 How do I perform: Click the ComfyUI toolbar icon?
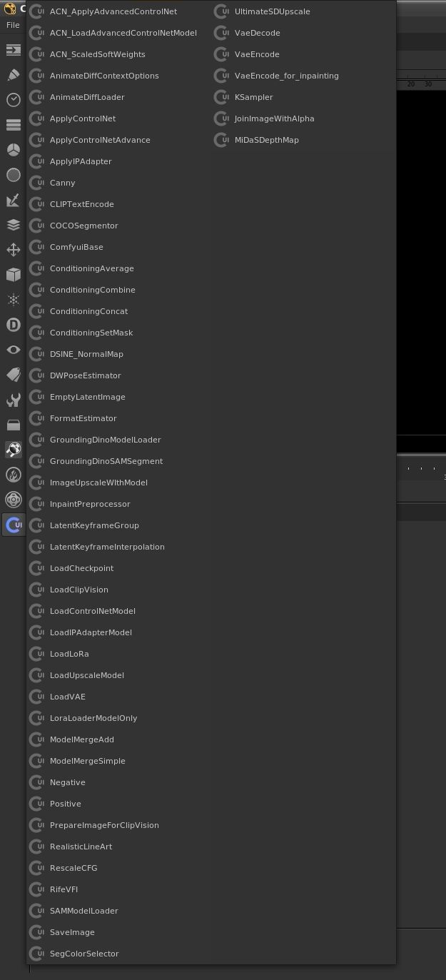pyautogui.click(x=13, y=525)
